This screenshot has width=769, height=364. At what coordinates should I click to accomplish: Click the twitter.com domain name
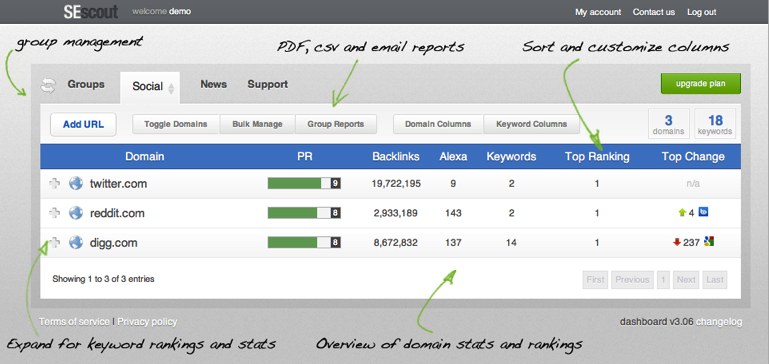tap(118, 184)
